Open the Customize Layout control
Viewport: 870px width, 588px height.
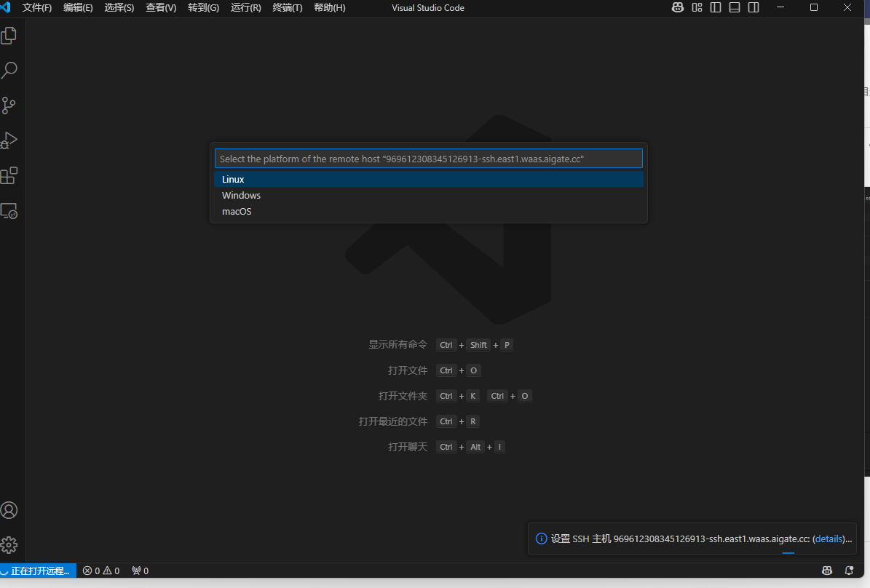tap(697, 8)
